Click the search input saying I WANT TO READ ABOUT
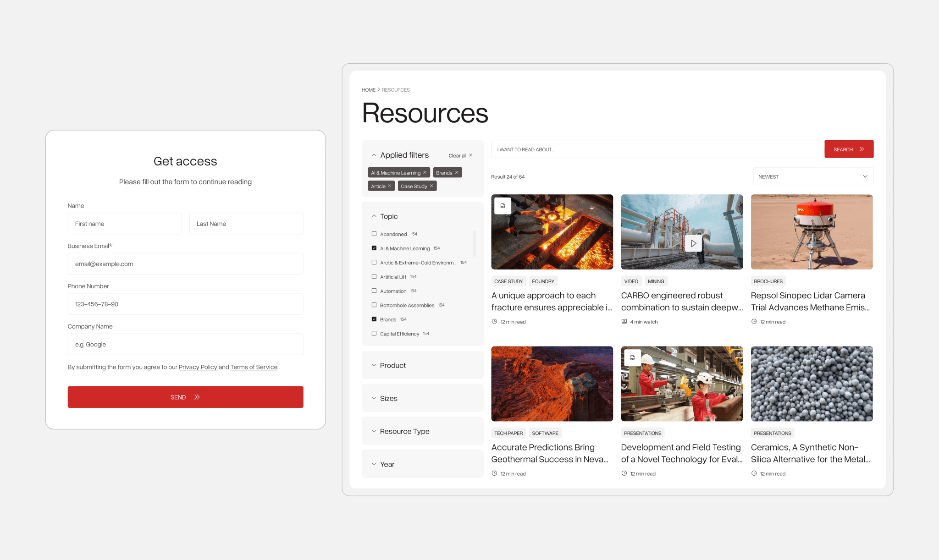The height and width of the screenshot is (560, 939). 655,149
